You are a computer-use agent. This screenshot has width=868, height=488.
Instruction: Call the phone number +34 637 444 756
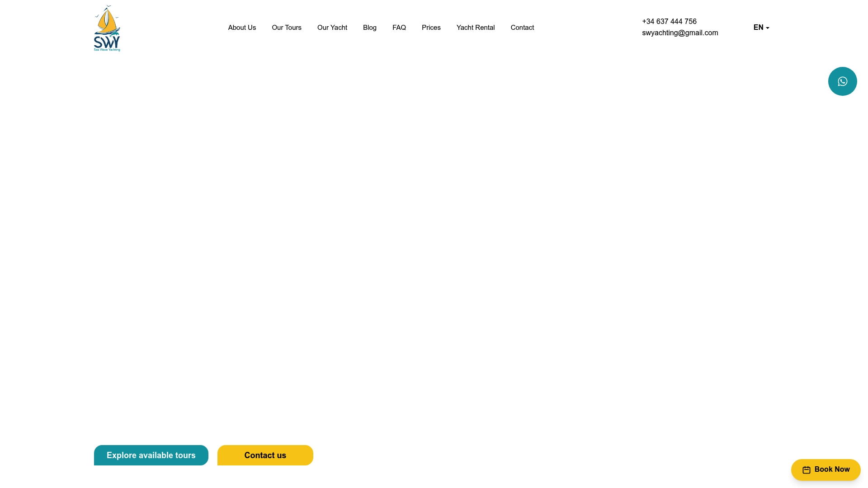pyautogui.click(x=669, y=21)
